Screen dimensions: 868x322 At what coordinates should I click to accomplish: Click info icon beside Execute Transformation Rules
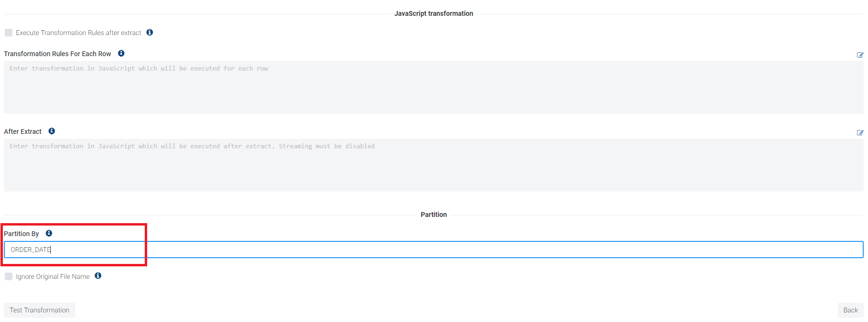coord(150,33)
